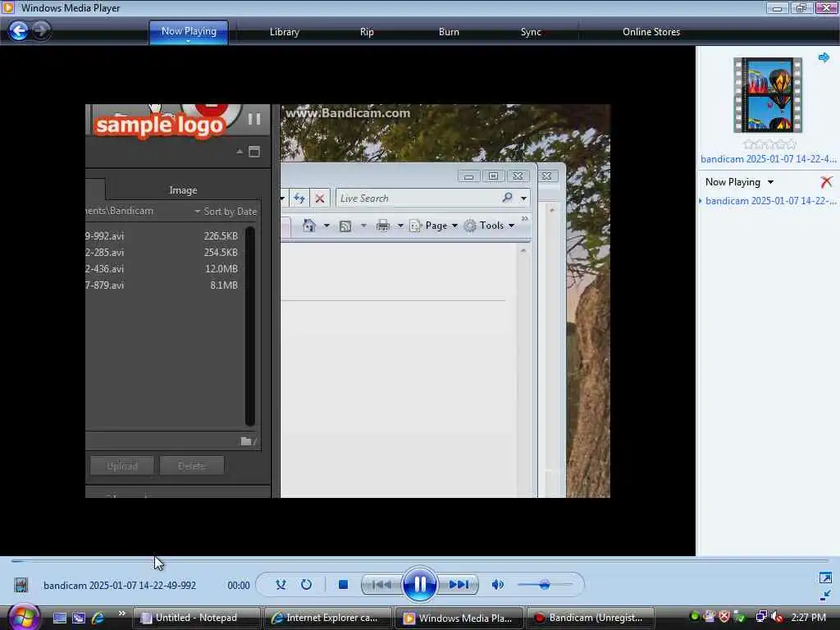
Task: Switch to full-screen view
Action: click(x=825, y=577)
